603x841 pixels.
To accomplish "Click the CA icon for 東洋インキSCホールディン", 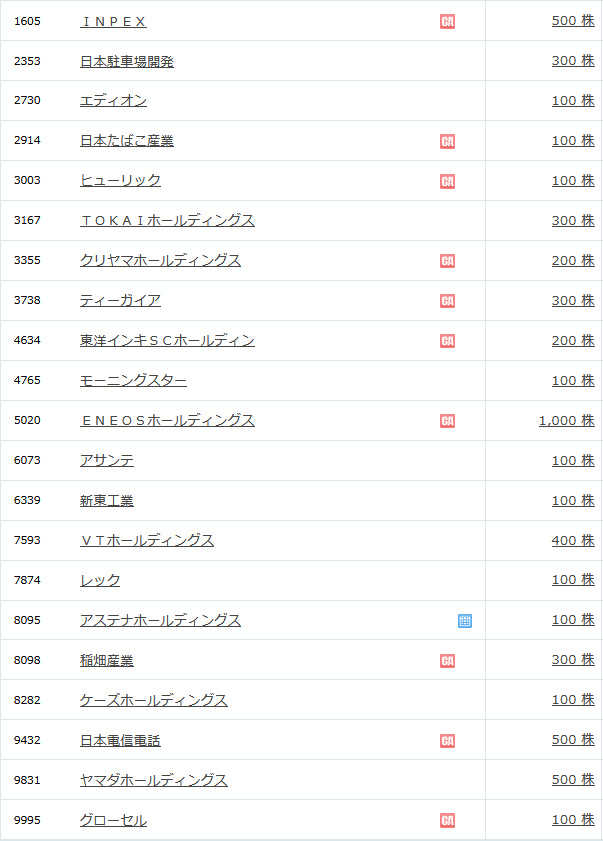I will 447,341.
